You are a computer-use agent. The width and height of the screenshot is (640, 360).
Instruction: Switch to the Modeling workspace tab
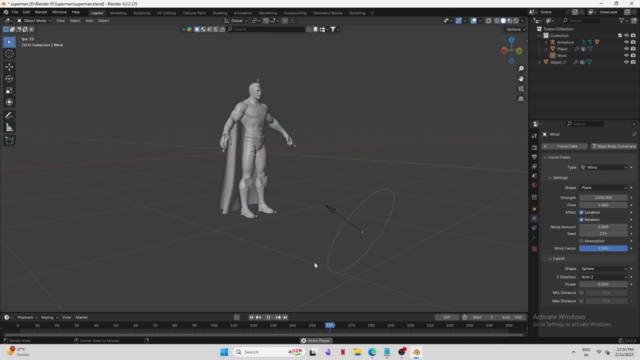(118, 13)
